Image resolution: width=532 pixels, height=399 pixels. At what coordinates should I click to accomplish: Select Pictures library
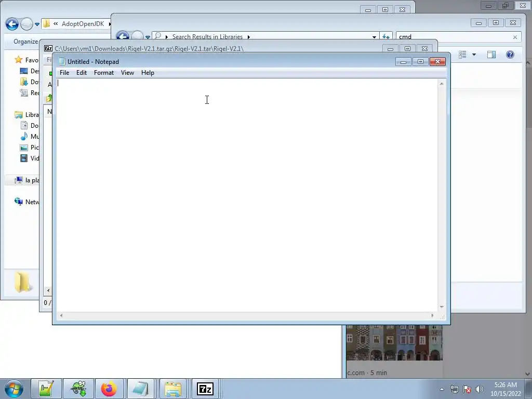[29, 147]
